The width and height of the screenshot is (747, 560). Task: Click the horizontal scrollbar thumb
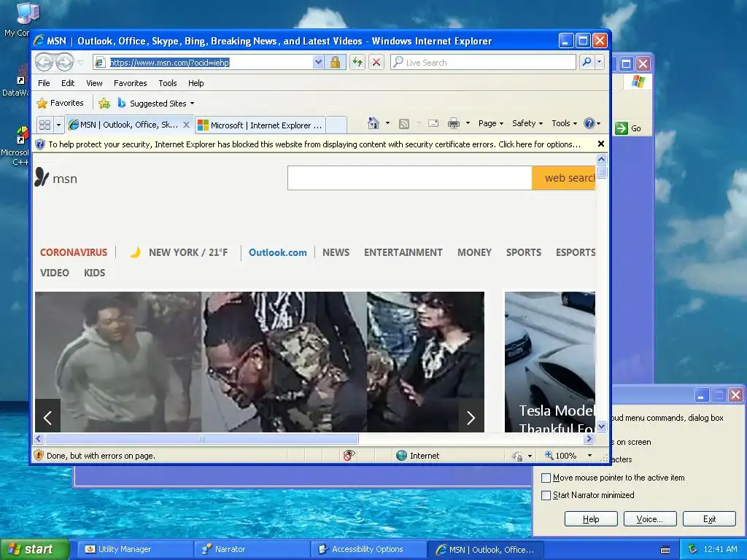pyautogui.click(x=202, y=438)
